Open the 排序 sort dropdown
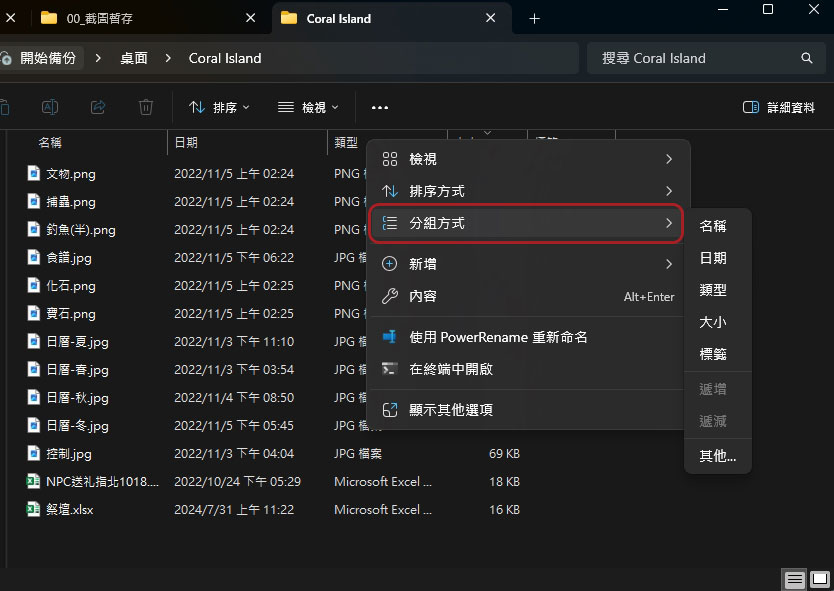This screenshot has height=591, width=834. coord(220,107)
